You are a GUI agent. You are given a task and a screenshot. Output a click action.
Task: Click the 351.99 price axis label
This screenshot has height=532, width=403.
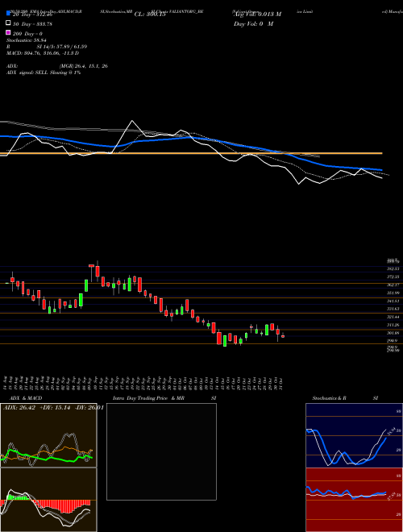click(393, 293)
